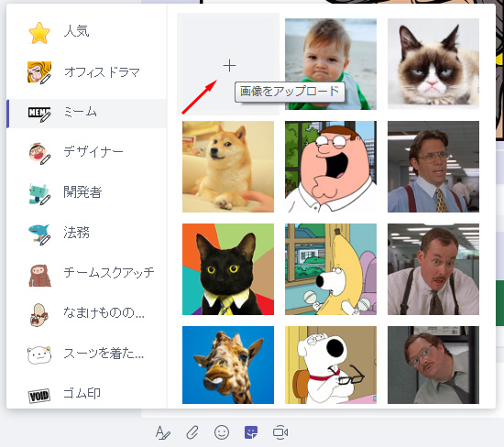Select the ミーム category tab

pyautogui.click(x=86, y=113)
